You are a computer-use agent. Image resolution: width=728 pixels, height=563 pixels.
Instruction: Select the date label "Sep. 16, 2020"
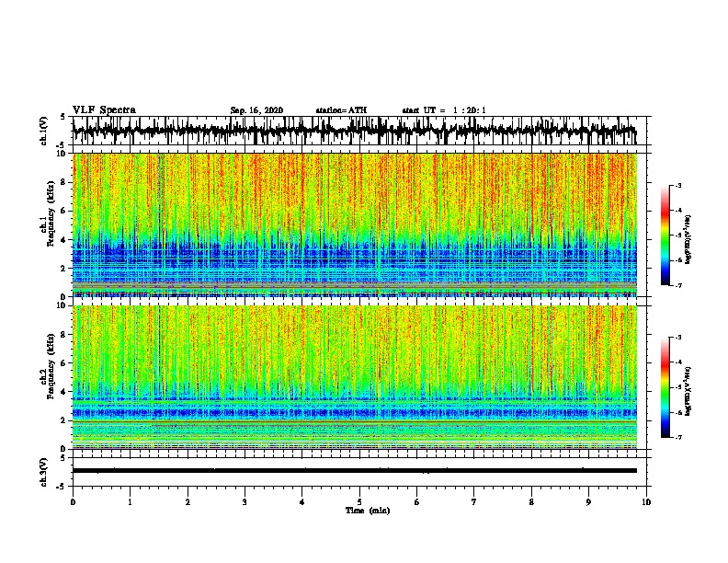(256, 110)
